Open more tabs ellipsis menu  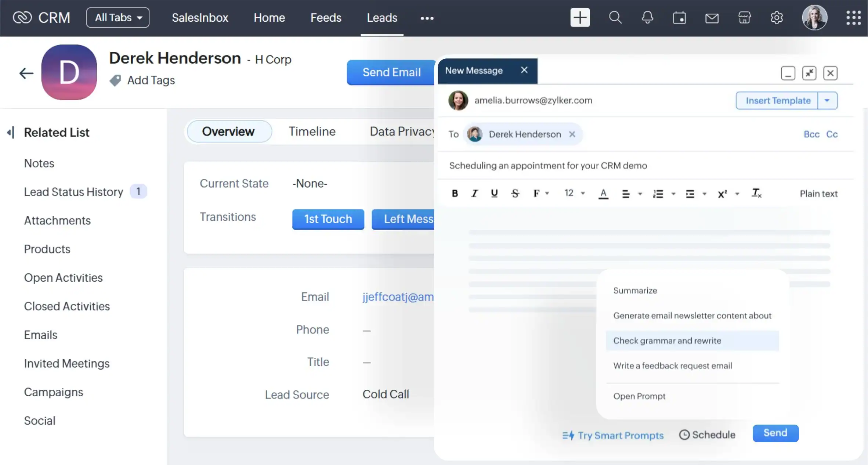427,18
